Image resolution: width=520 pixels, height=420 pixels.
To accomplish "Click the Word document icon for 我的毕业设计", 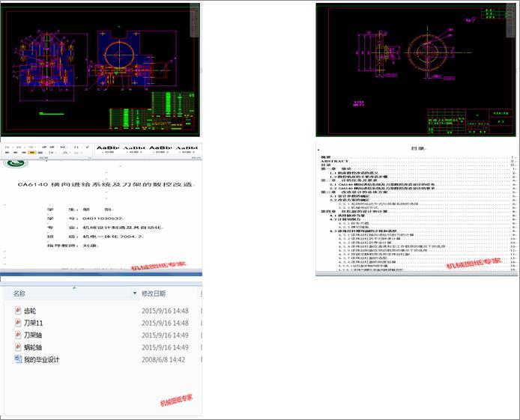I will pyautogui.click(x=18, y=359).
